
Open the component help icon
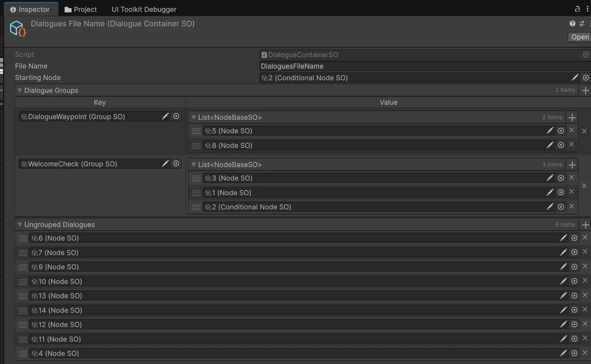[x=572, y=24]
